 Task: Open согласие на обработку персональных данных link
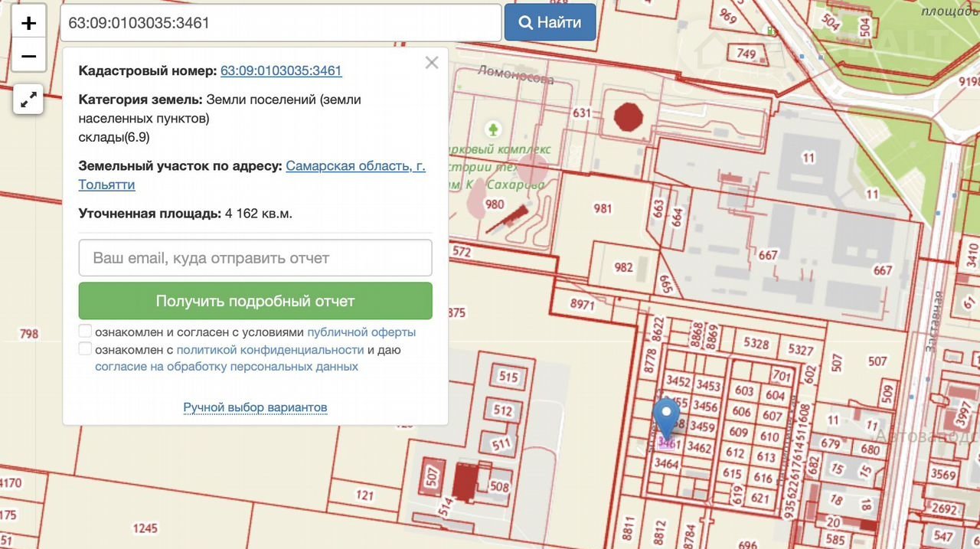pyautogui.click(x=227, y=366)
